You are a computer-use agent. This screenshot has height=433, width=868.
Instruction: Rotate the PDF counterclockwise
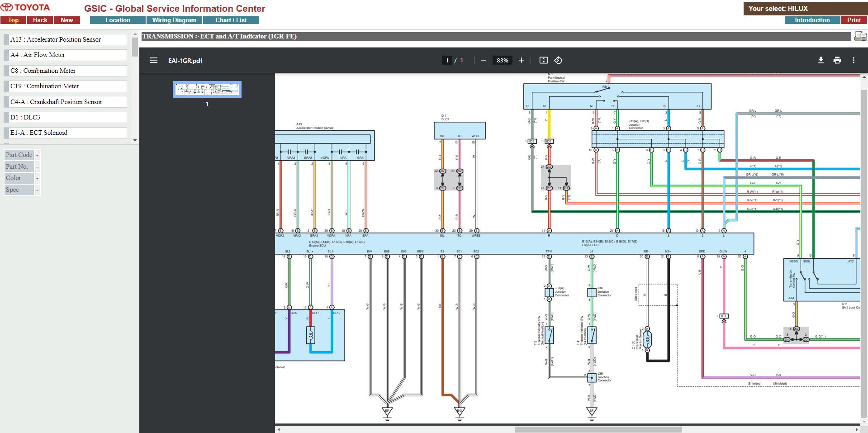click(558, 60)
